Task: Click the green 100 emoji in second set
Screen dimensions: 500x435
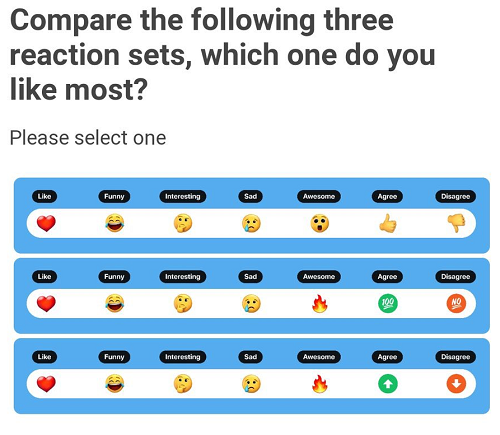Action: click(x=388, y=303)
